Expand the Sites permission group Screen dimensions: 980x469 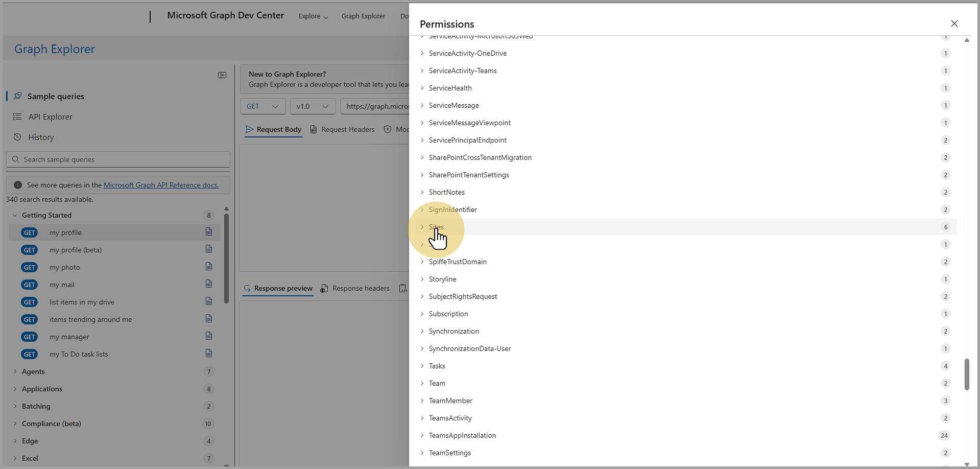click(422, 227)
